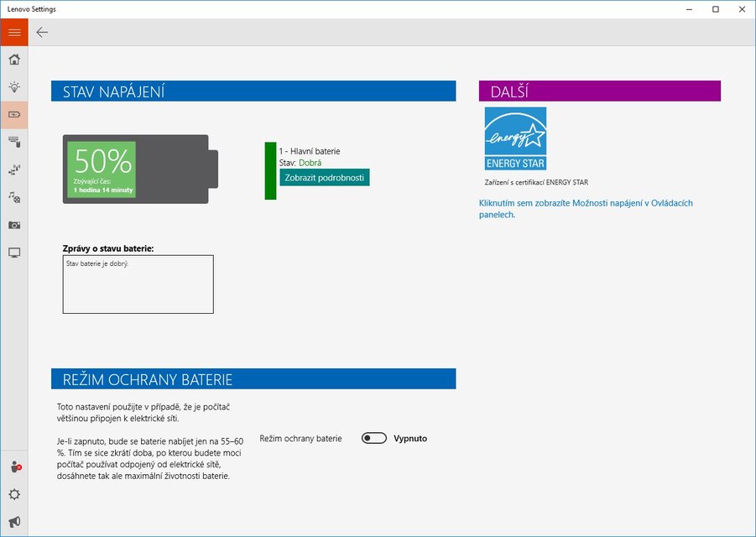
Task: Click the Zprávy o stavu baterie text box
Action: [x=138, y=284]
